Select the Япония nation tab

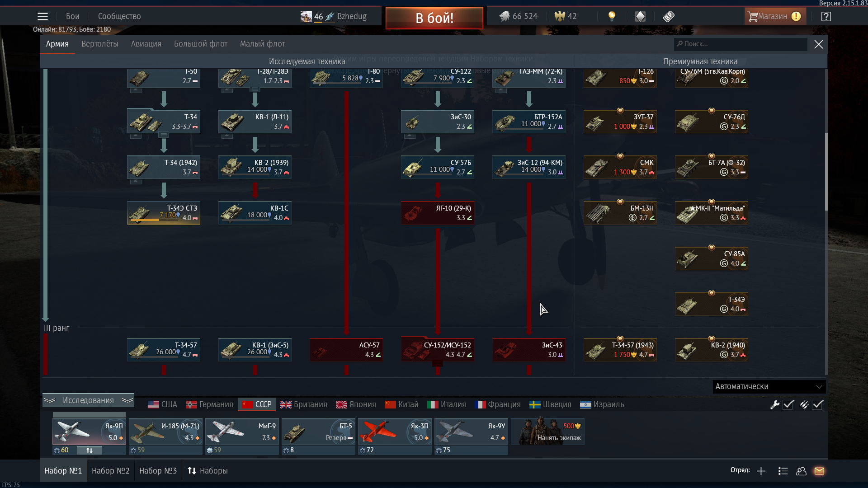pyautogui.click(x=356, y=404)
